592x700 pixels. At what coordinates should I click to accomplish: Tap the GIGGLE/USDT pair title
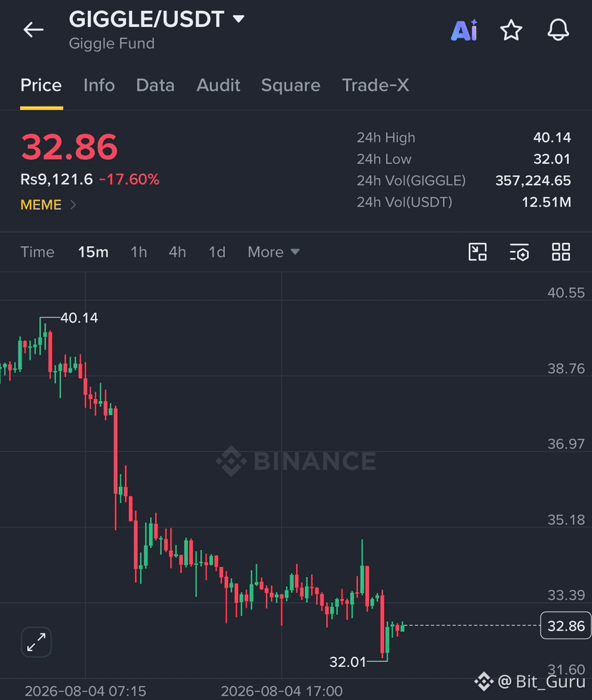point(147,19)
